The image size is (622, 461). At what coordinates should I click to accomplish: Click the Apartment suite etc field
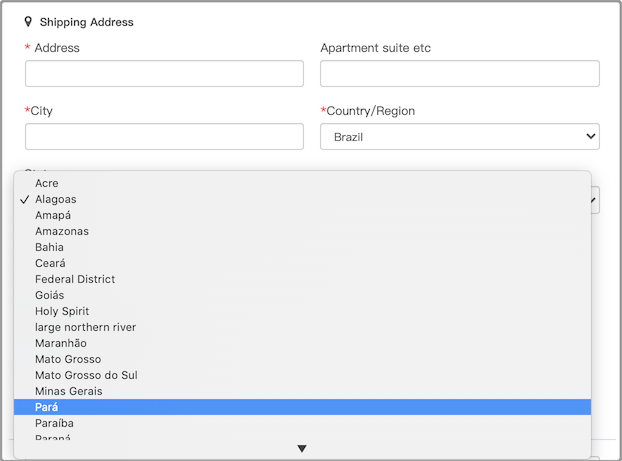pos(459,74)
